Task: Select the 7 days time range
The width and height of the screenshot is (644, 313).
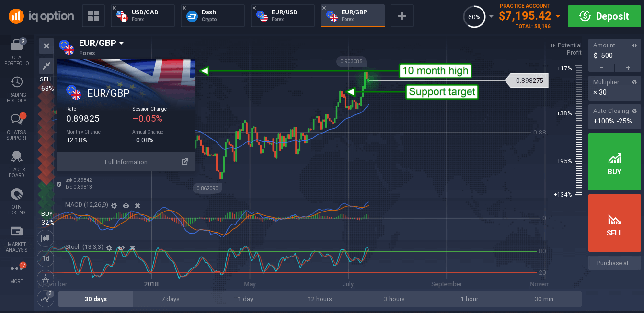Action: (x=171, y=299)
